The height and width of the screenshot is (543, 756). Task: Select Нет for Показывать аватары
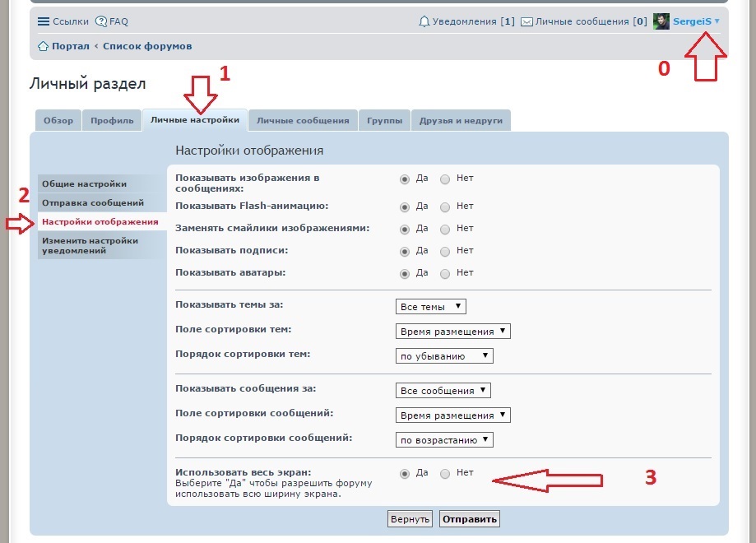(x=445, y=273)
